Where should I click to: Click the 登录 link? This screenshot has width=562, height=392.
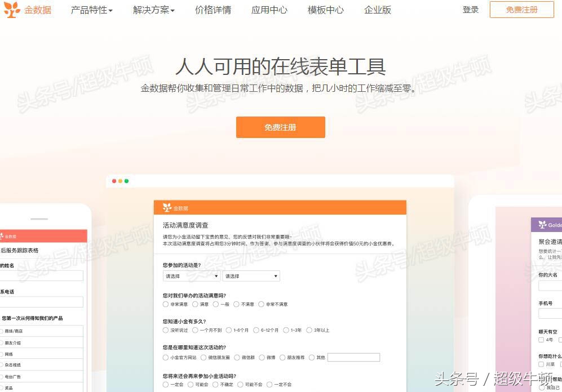[x=471, y=10]
